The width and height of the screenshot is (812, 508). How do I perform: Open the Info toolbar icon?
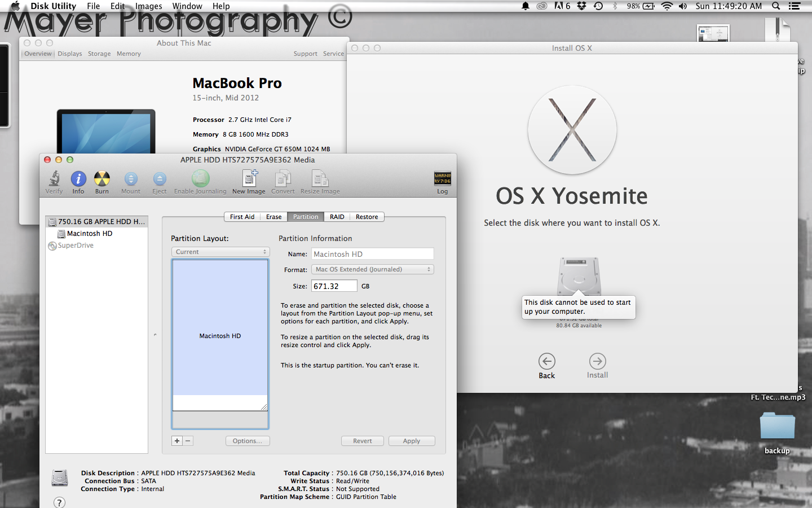(78, 182)
